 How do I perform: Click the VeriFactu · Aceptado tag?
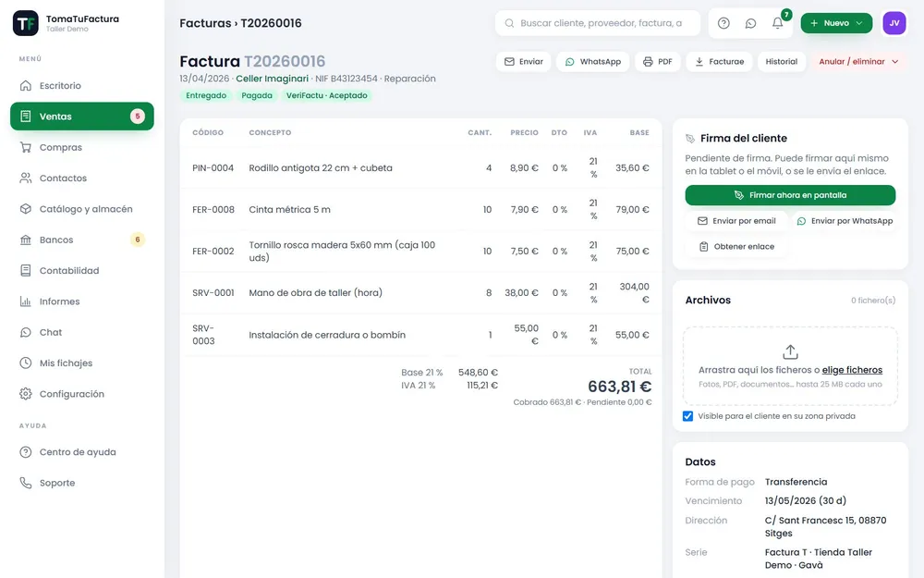(327, 95)
